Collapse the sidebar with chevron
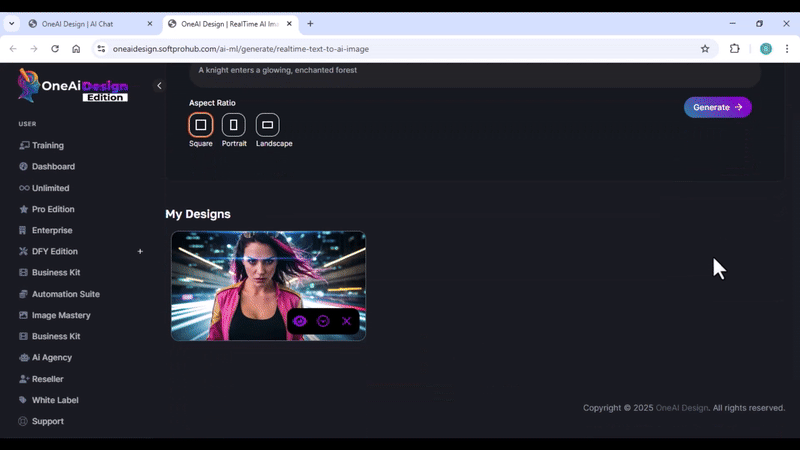800x450 pixels. click(159, 86)
